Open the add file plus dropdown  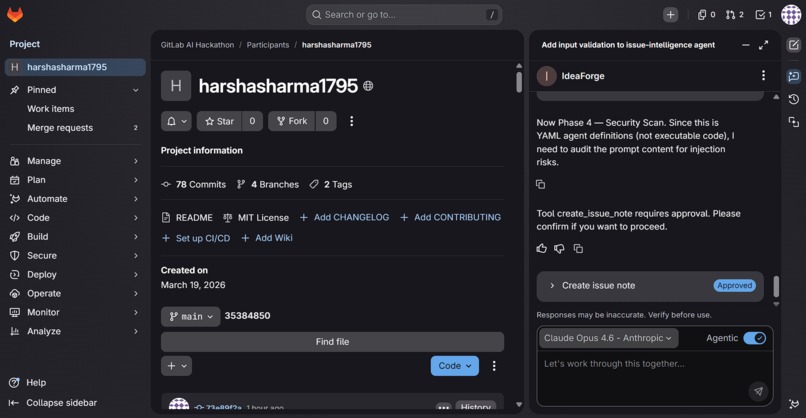pos(176,366)
